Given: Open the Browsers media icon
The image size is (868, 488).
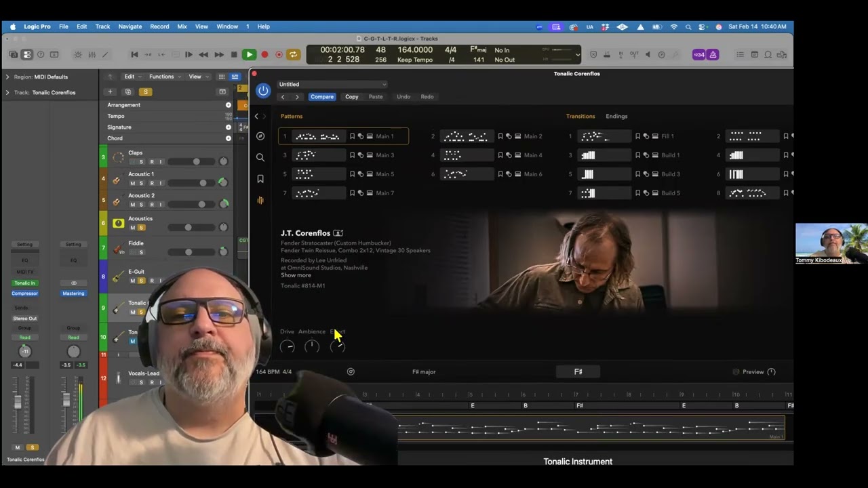Looking at the screenshot, I should pyautogui.click(x=782, y=54).
